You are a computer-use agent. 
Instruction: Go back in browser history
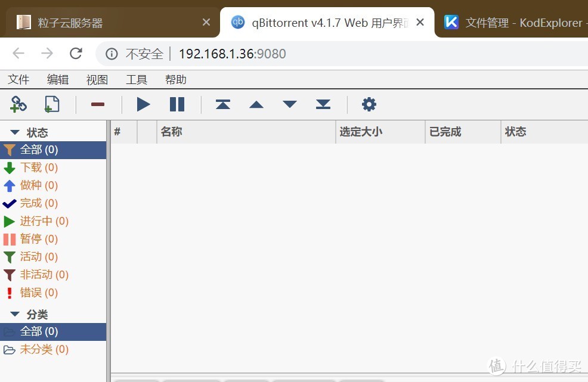pos(18,54)
